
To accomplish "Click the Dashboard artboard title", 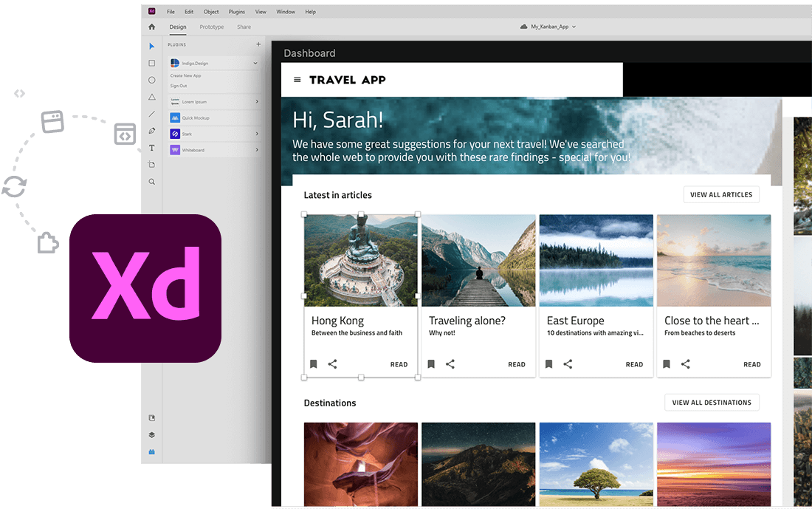I will click(x=309, y=53).
